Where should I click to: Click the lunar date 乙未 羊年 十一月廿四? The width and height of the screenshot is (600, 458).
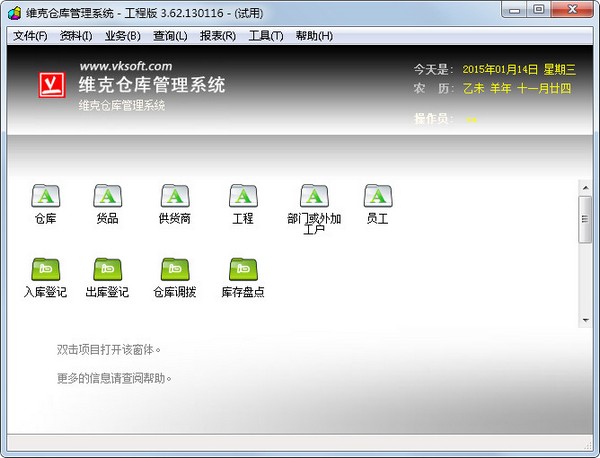coord(517,88)
